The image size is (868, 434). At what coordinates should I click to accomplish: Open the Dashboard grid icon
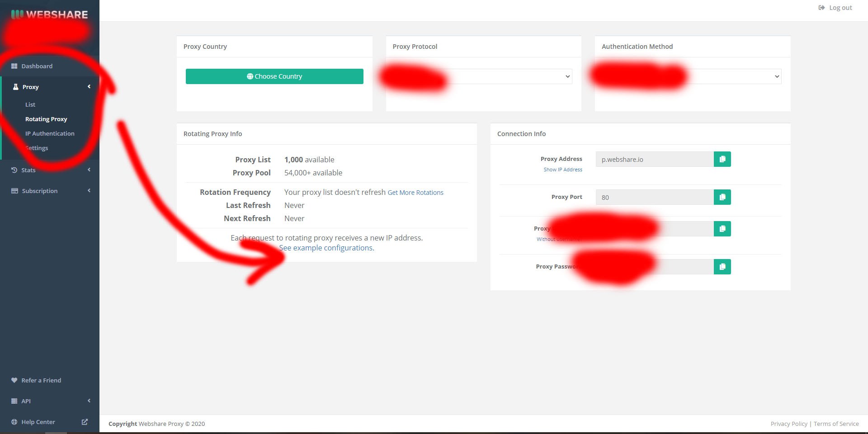[x=14, y=66]
